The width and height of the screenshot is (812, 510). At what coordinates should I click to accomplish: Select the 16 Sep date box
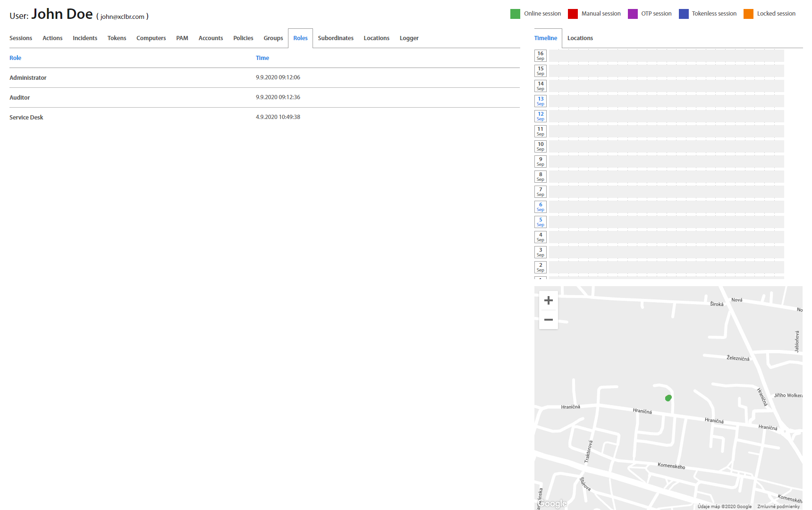coord(540,56)
